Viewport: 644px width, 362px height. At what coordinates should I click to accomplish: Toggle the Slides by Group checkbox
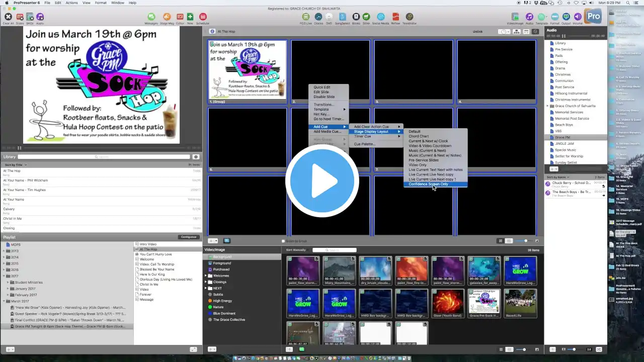(x=283, y=241)
